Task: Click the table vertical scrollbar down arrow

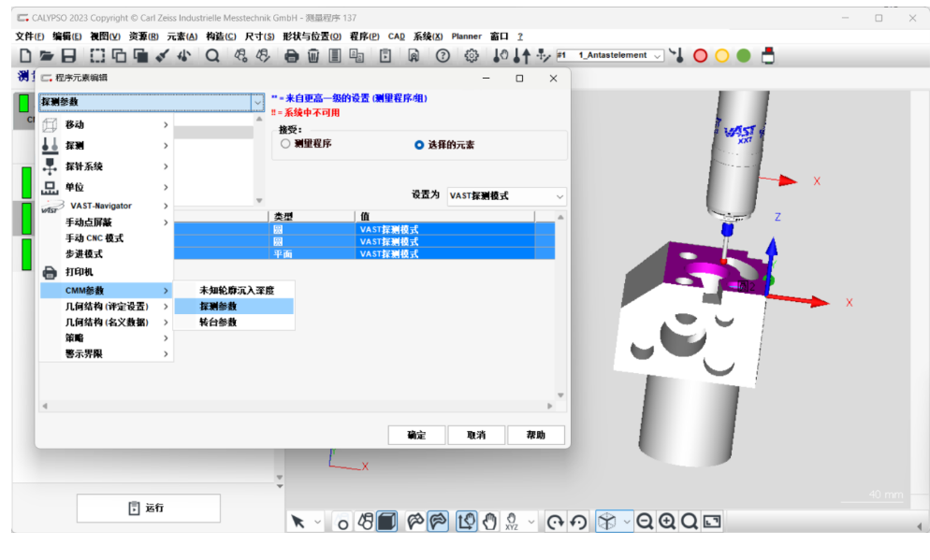Action: click(x=560, y=395)
